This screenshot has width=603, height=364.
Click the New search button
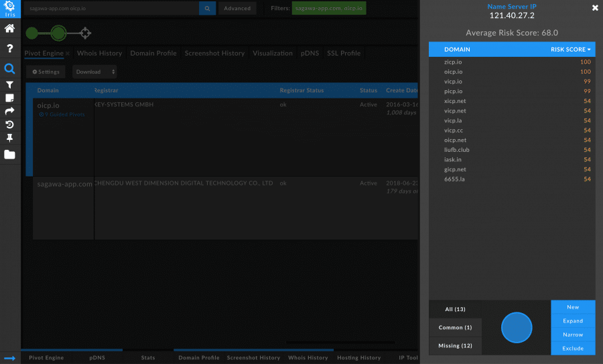[x=573, y=307]
